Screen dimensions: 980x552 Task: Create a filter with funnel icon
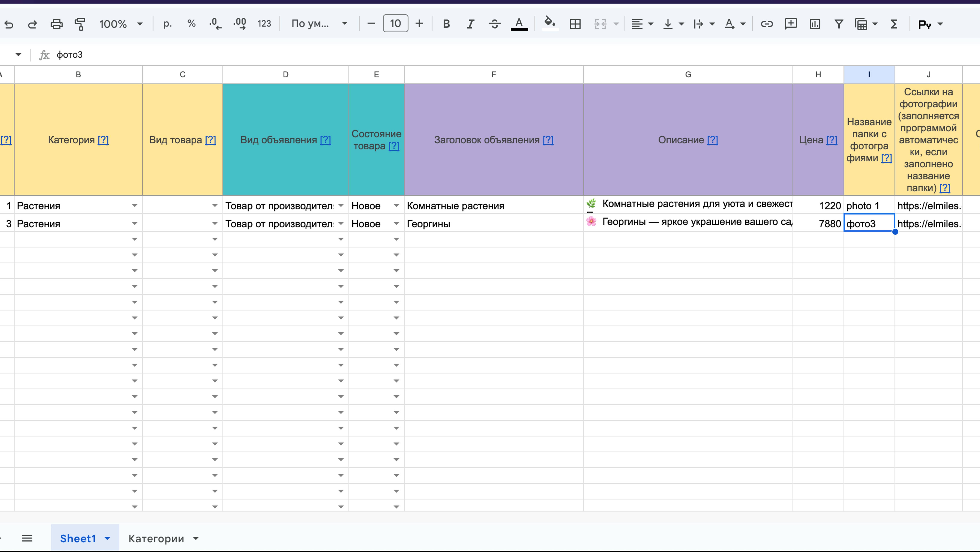click(838, 24)
